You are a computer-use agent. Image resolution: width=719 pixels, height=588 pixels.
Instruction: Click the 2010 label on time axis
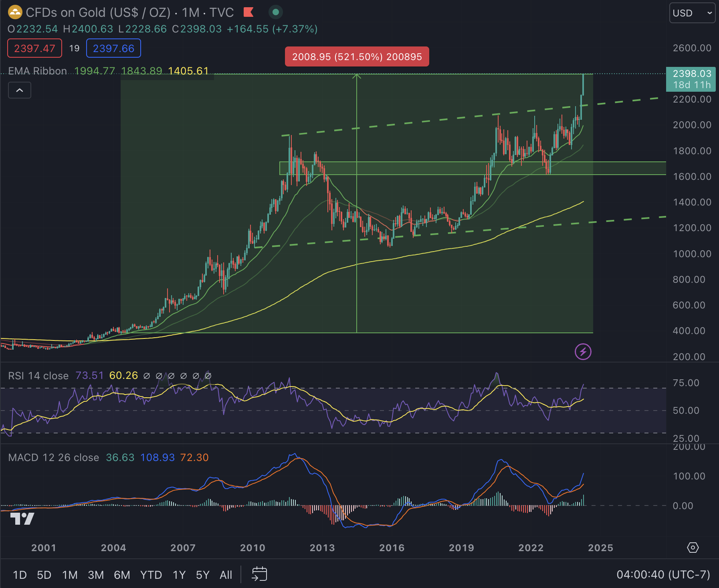tap(252, 548)
